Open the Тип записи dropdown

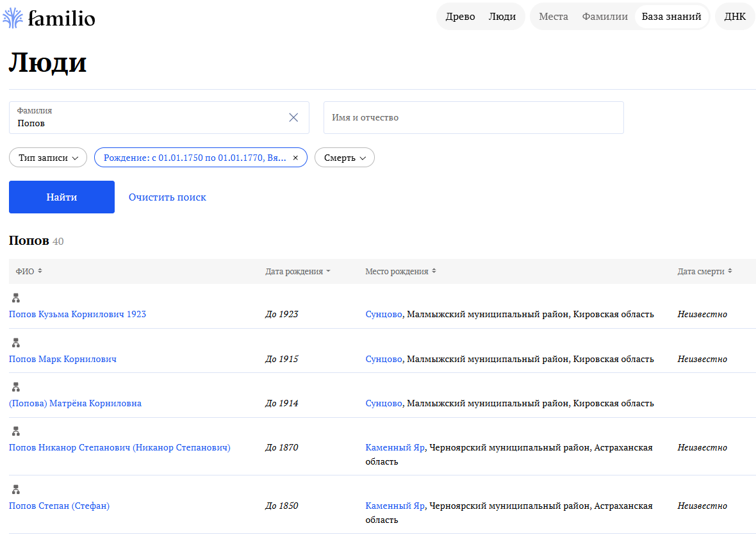pos(48,158)
